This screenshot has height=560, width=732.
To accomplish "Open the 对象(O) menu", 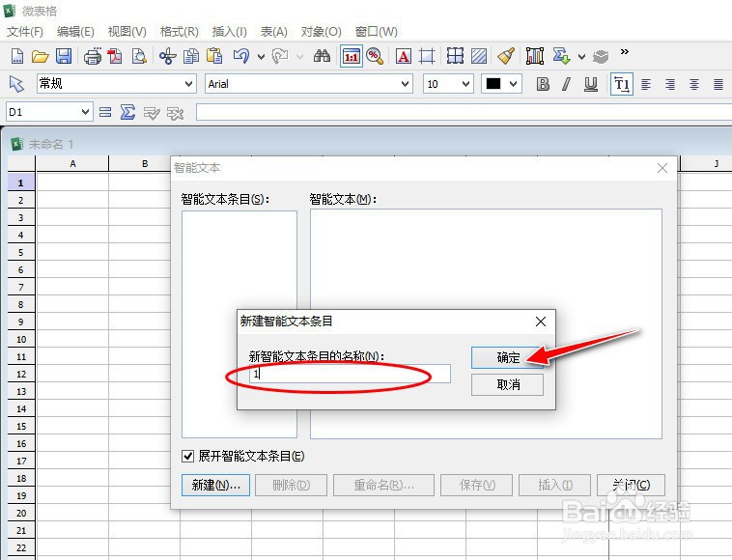I will click(322, 31).
